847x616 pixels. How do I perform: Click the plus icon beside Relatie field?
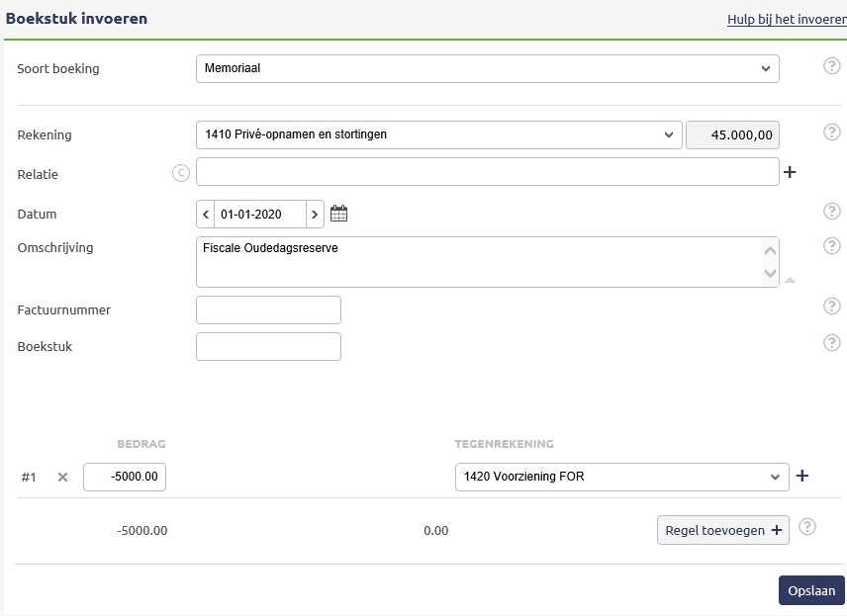(x=790, y=173)
